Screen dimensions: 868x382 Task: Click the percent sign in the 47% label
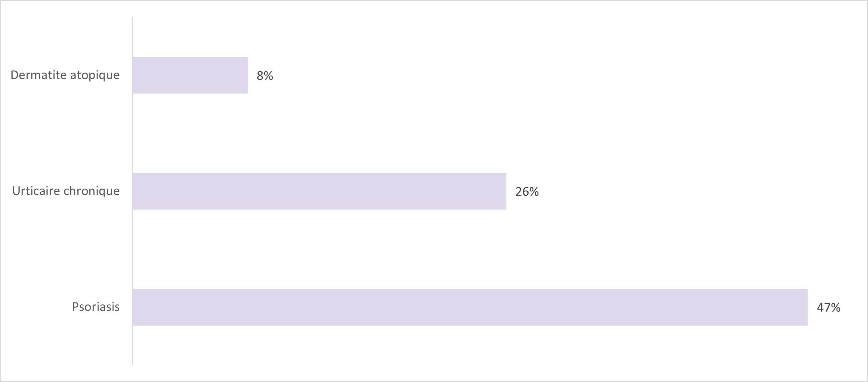click(x=836, y=307)
